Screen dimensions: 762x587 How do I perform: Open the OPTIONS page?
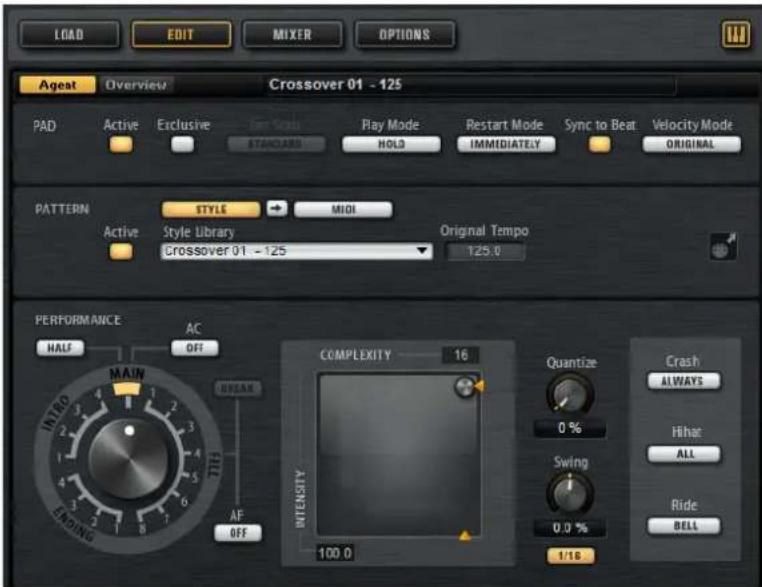point(405,35)
